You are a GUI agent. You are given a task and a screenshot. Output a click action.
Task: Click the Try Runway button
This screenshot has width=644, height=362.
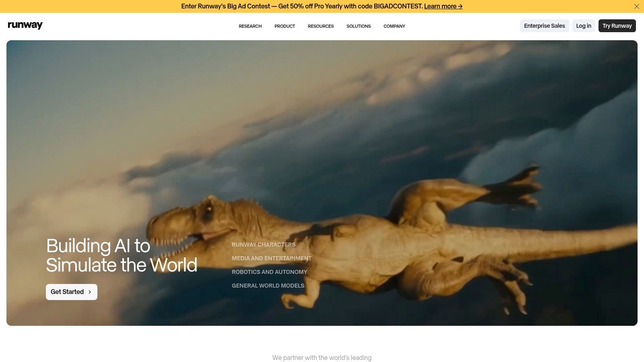(x=617, y=26)
